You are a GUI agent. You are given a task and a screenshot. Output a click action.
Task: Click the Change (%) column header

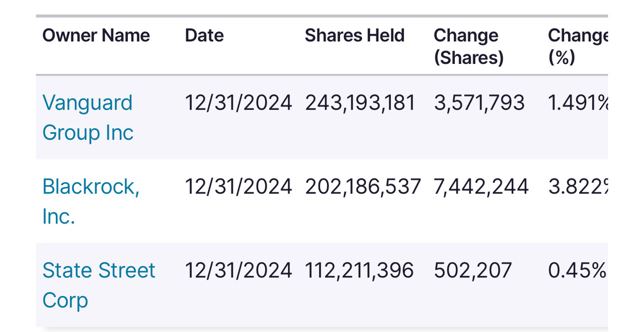[578, 47]
